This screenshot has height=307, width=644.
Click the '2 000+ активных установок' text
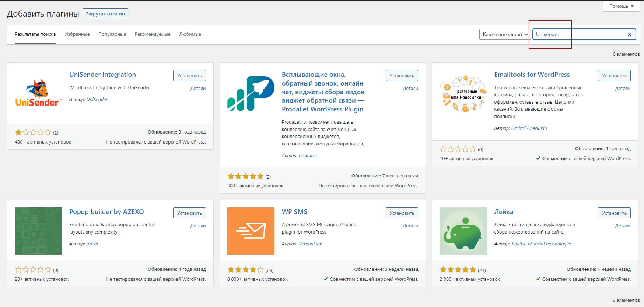tap(470, 279)
